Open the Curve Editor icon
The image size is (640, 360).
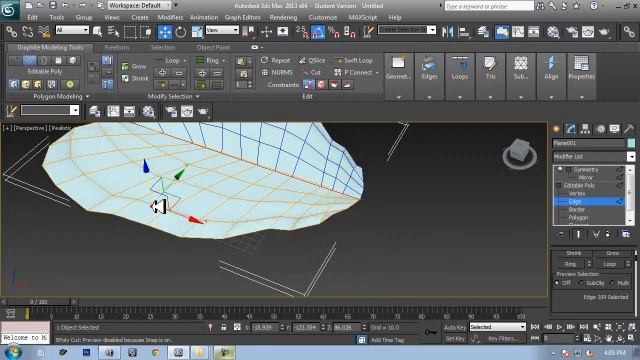click(x=518, y=31)
